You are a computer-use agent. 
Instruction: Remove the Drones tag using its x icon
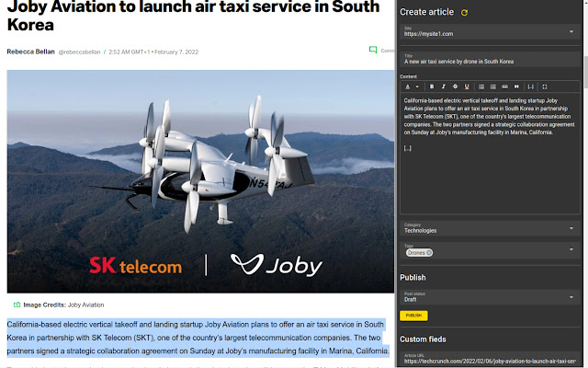(429, 253)
